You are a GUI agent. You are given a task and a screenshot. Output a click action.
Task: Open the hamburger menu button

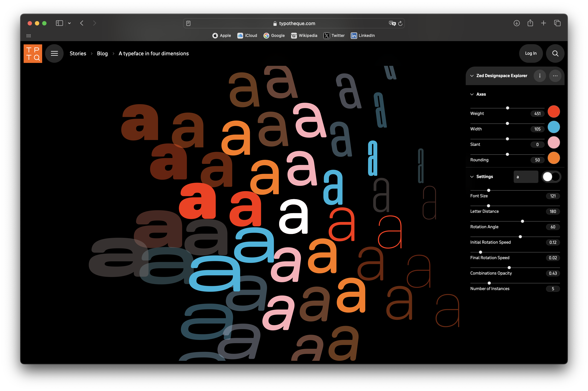click(54, 53)
